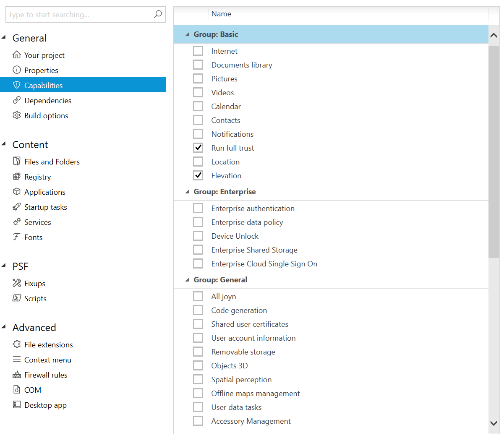Viewport: 504px width, 438px height.
Task: Open Fixups using its wrench icon
Action: [17, 283]
